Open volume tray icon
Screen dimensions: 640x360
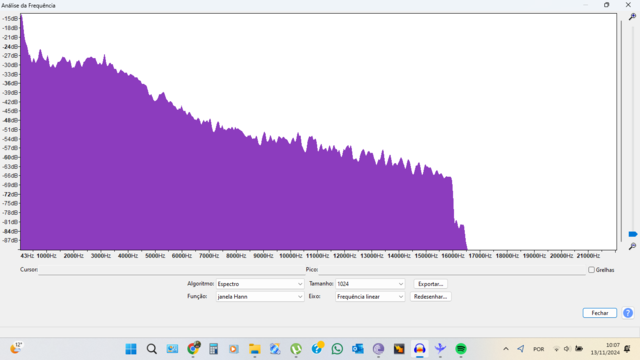pos(567,349)
